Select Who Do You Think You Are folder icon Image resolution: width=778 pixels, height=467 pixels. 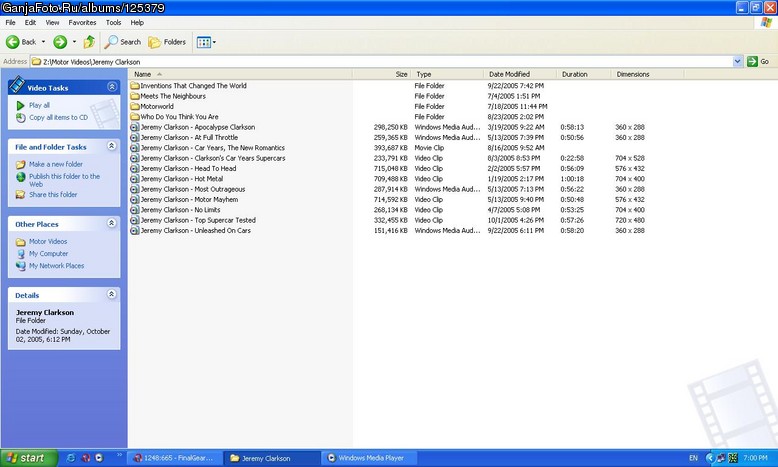coord(134,117)
